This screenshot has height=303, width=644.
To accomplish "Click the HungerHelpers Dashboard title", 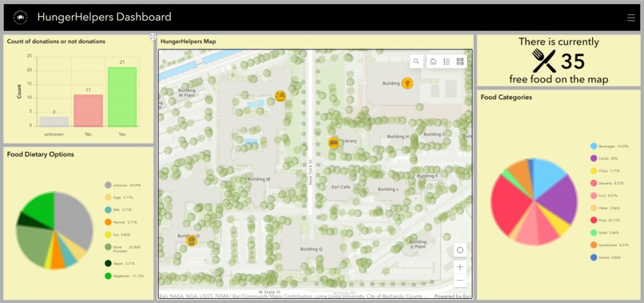I will click(x=104, y=18).
